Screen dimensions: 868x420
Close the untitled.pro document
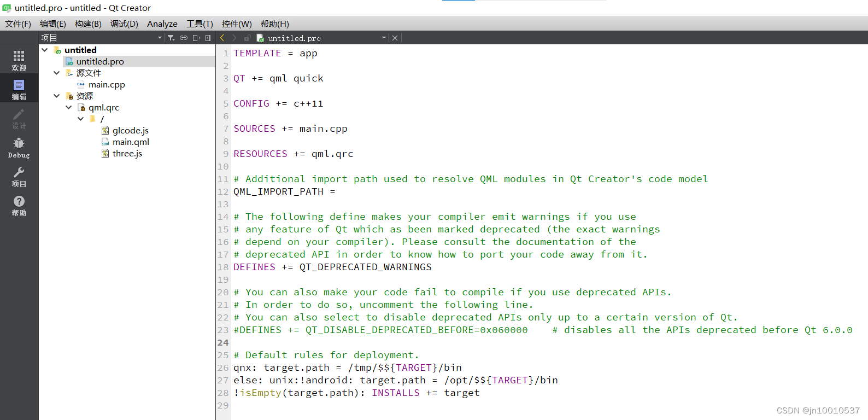tap(395, 38)
